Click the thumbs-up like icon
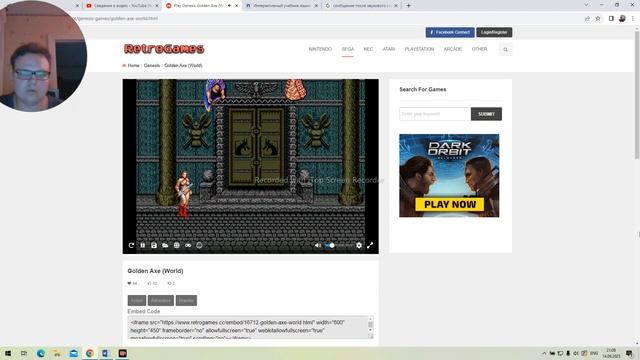640x360 pixels. click(149, 283)
